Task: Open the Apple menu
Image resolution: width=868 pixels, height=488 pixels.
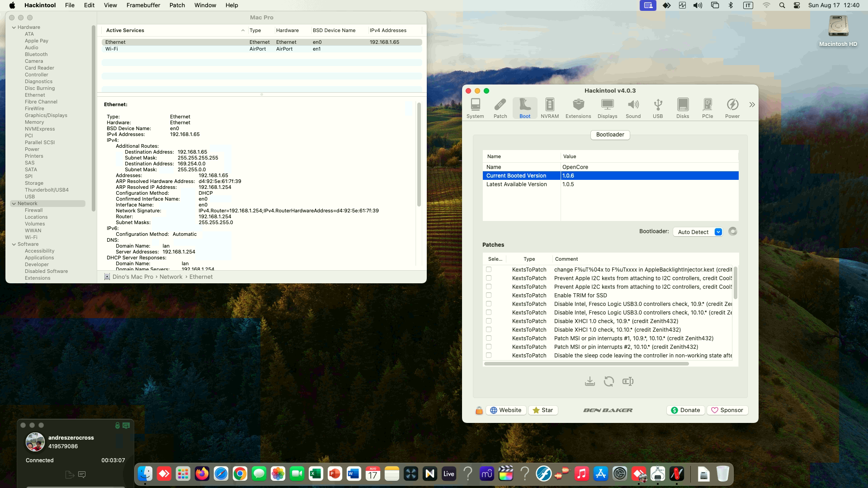Action: [12, 5]
